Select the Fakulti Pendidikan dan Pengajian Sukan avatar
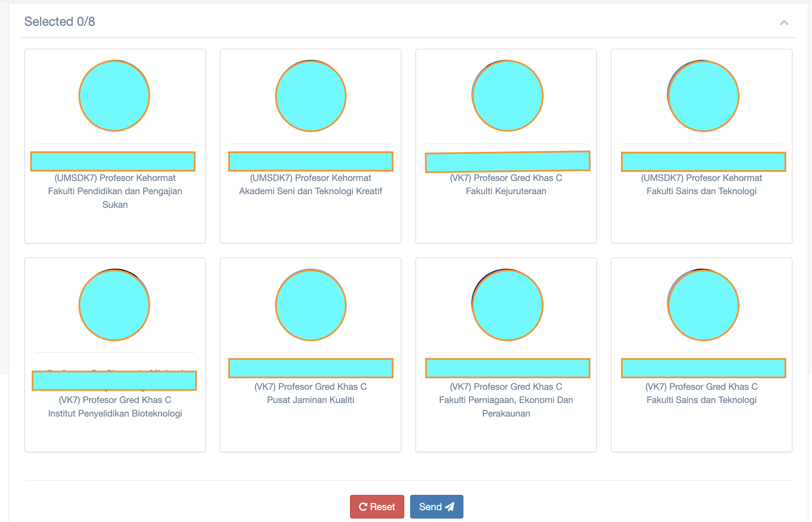This screenshot has width=812, height=522. 114,96
